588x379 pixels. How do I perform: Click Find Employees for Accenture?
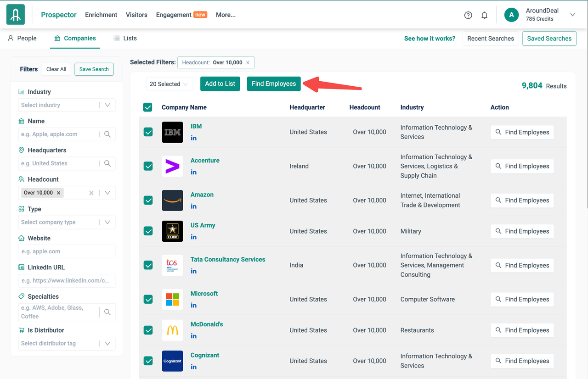coord(522,166)
